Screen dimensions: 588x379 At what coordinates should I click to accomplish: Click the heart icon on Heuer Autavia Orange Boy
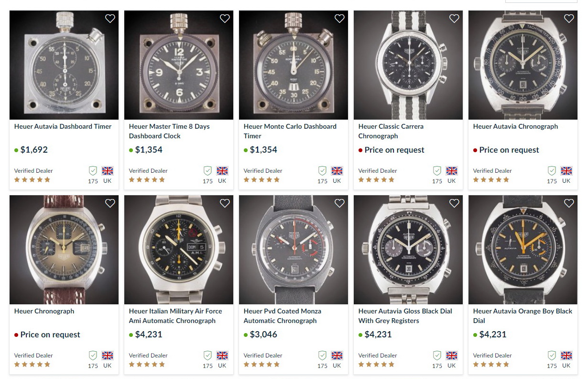click(569, 203)
